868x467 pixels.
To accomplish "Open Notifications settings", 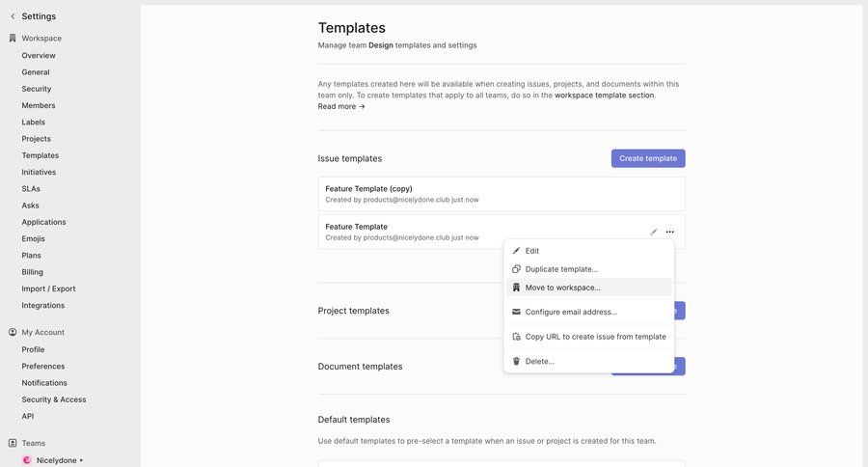I will pyautogui.click(x=44, y=382).
